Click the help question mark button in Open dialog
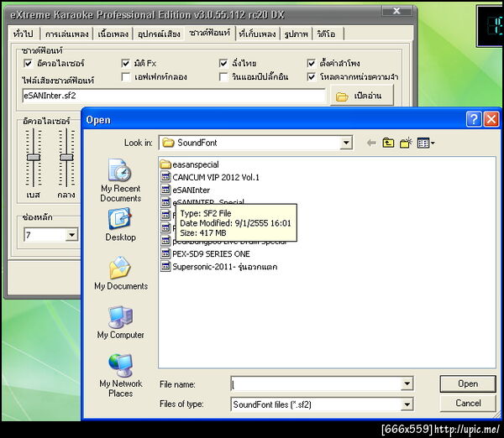The height and width of the screenshot is (438, 504). pyautogui.click(x=474, y=119)
